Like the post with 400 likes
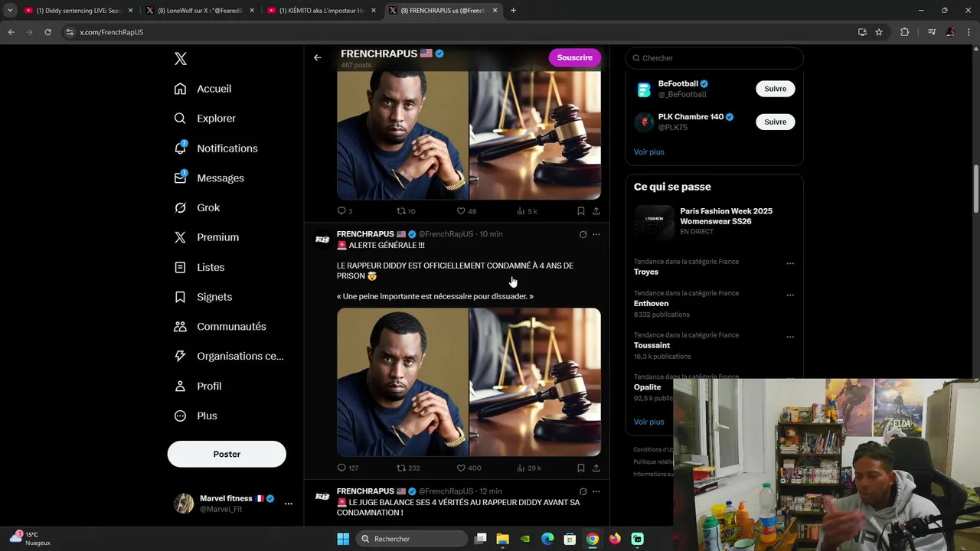Viewport: 980px width, 551px height. tap(469, 468)
